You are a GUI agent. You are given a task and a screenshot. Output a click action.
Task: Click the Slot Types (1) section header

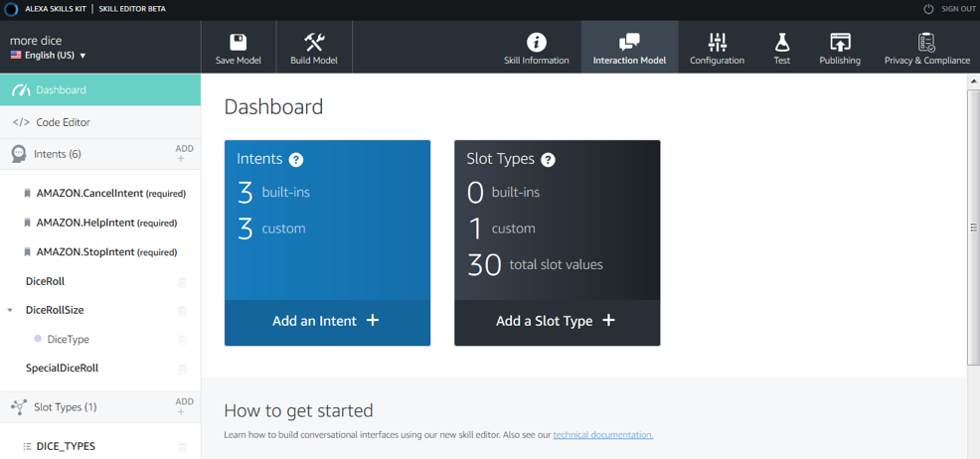click(100, 407)
